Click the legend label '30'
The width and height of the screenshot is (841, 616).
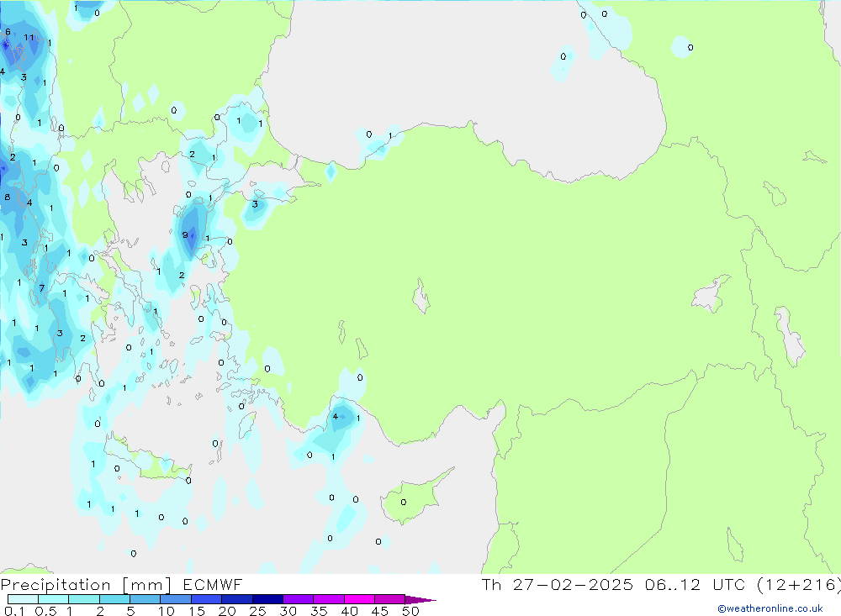[x=288, y=611]
